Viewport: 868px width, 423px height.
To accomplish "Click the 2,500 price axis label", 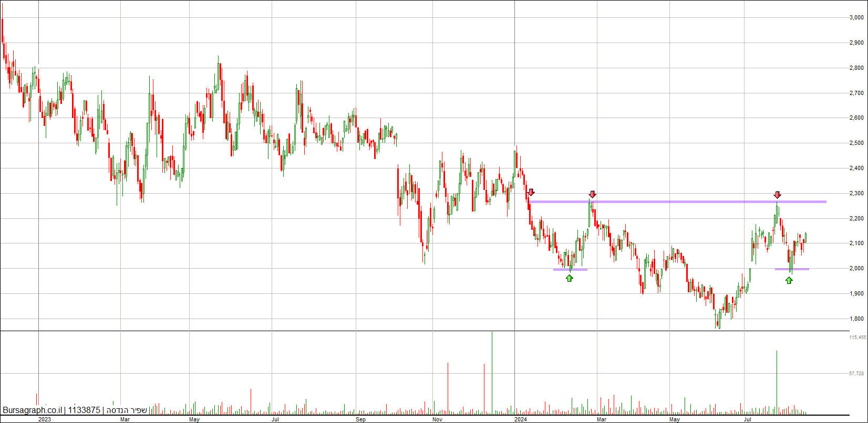I will click(x=856, y=143).
